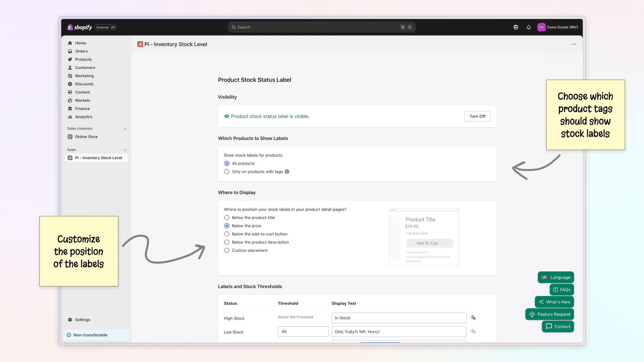
Task: Open the Products section
Action: [83, 59]
